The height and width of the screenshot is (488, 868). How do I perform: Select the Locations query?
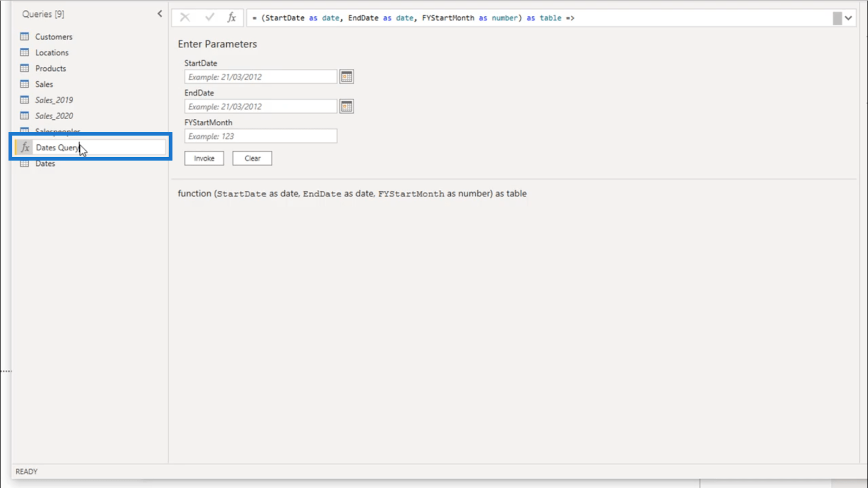coord(52,53)
